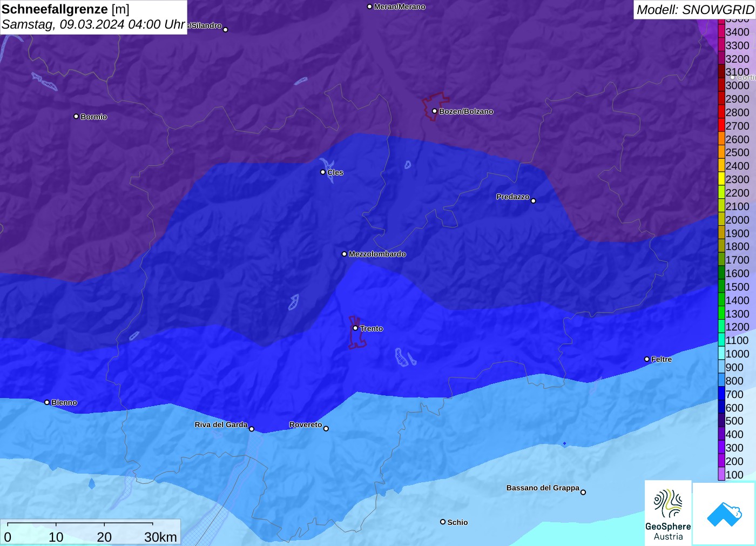Click the Trento city marker dot
756x546 pixels.
[355, 328]
